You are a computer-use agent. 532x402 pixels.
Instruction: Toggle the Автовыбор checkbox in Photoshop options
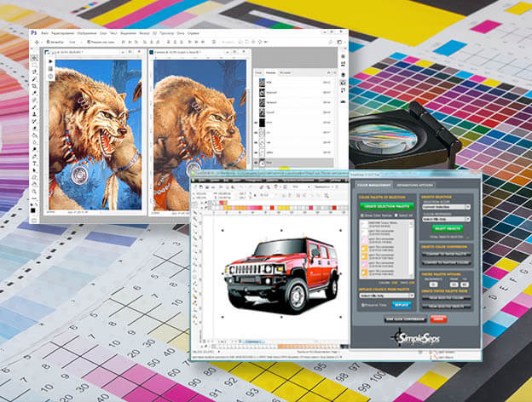[x=48, y=42]
